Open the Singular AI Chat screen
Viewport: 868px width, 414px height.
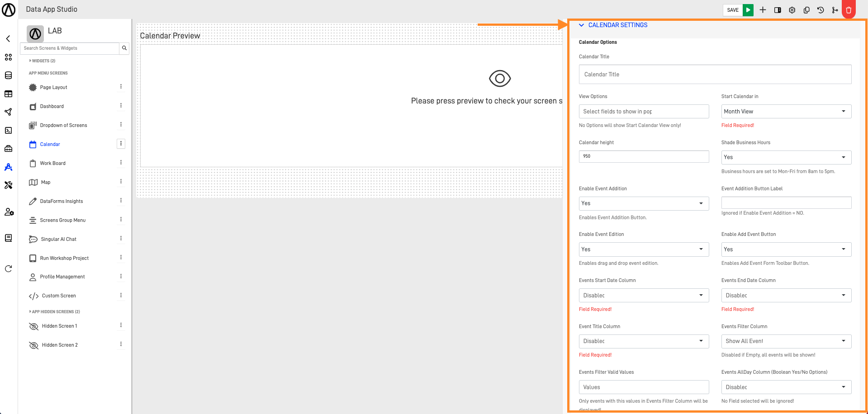(x=58, y=239)
